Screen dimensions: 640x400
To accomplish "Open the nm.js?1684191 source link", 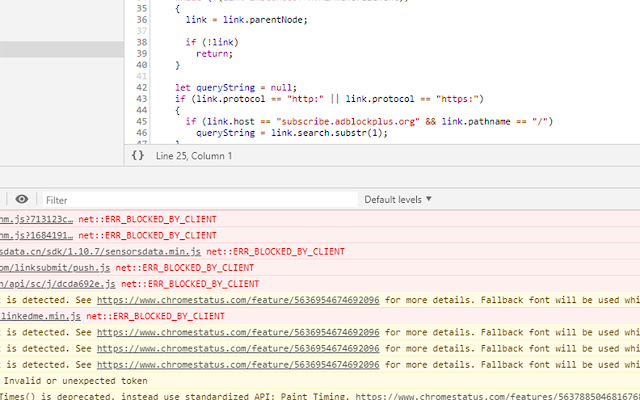I will point(36,235).
